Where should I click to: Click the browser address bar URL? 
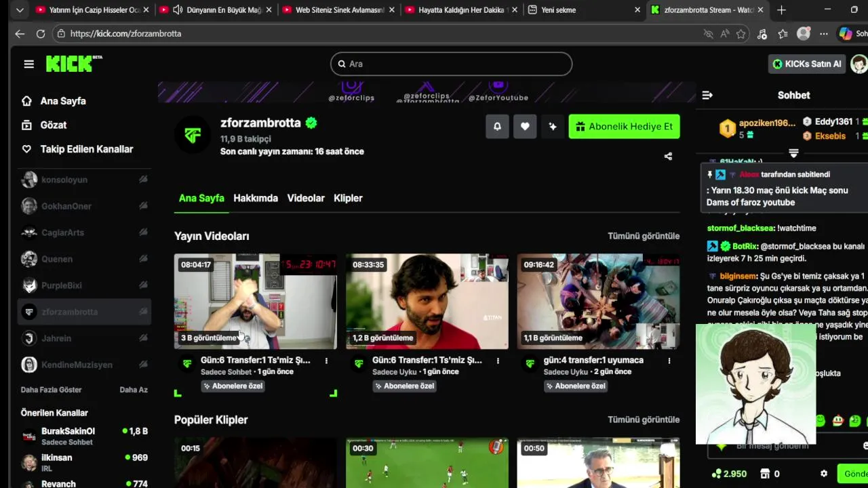(125, 34)
